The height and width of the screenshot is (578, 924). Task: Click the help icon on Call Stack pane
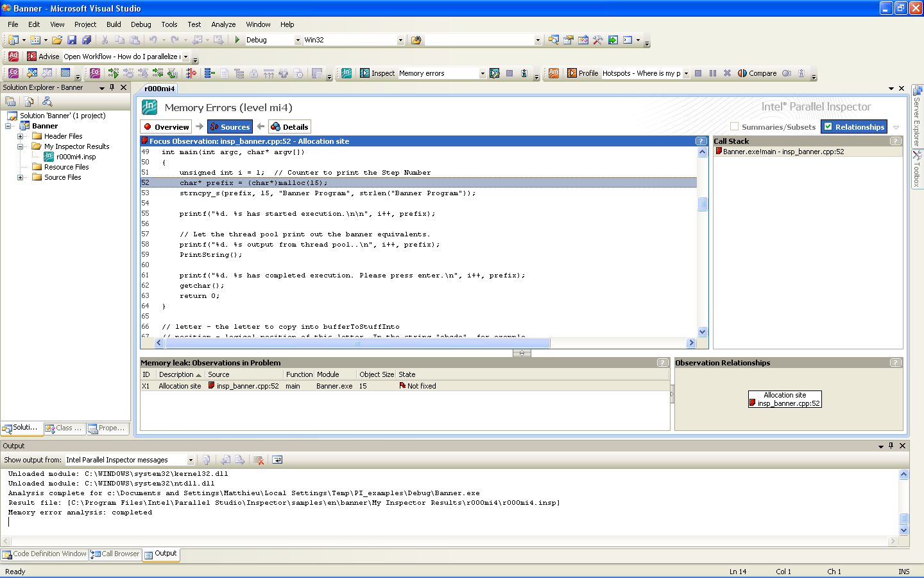point(895,141)
